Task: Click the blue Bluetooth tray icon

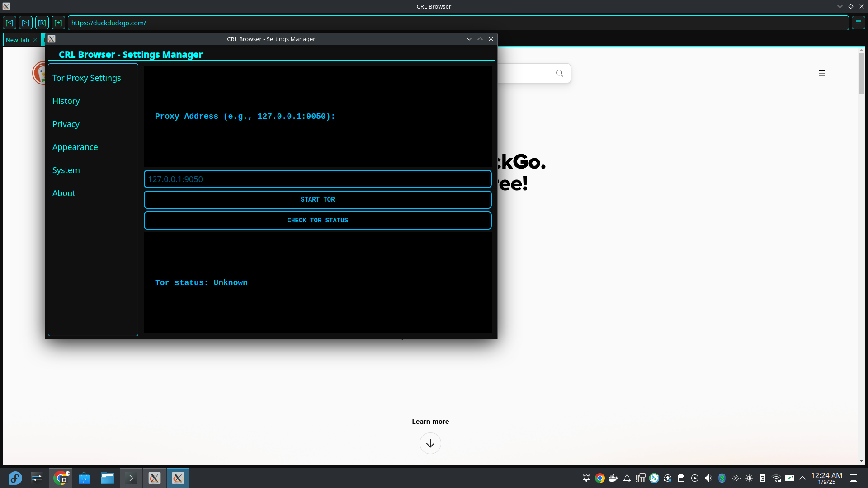Action: click(722, 478)
